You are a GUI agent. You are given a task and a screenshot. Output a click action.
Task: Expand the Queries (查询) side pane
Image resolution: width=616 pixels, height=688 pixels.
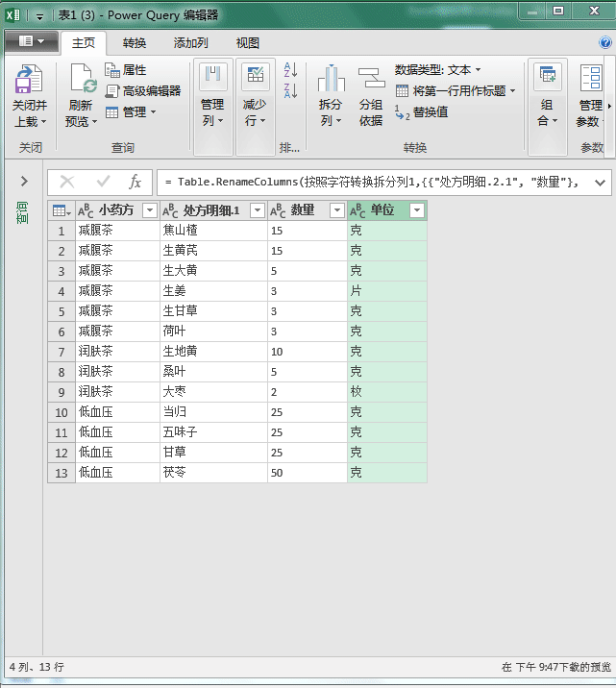click(x=24, y=181)
